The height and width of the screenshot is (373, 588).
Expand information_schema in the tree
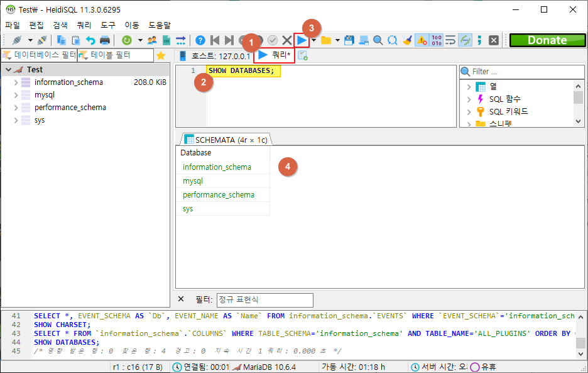pos(16,82)
